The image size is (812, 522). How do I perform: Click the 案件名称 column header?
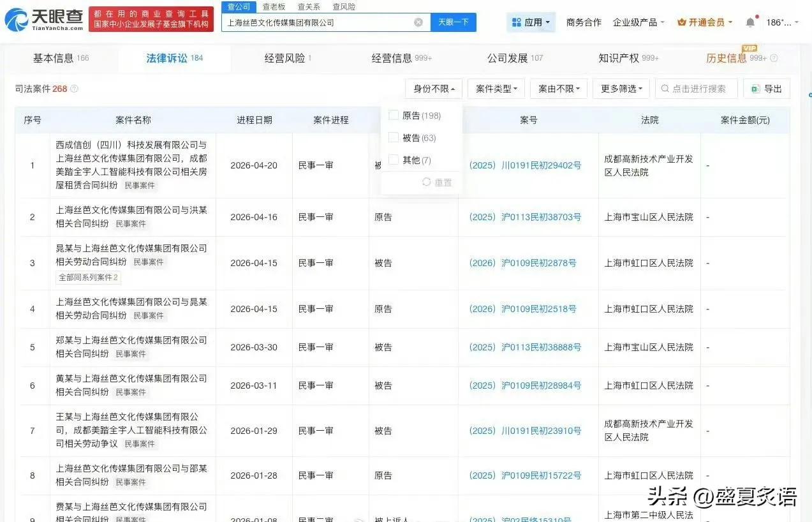133,120
